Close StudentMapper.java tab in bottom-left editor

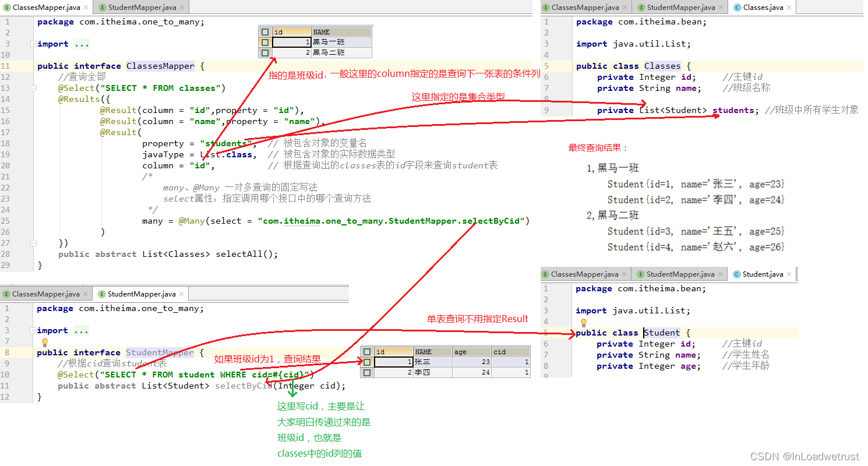click(181, 294)
